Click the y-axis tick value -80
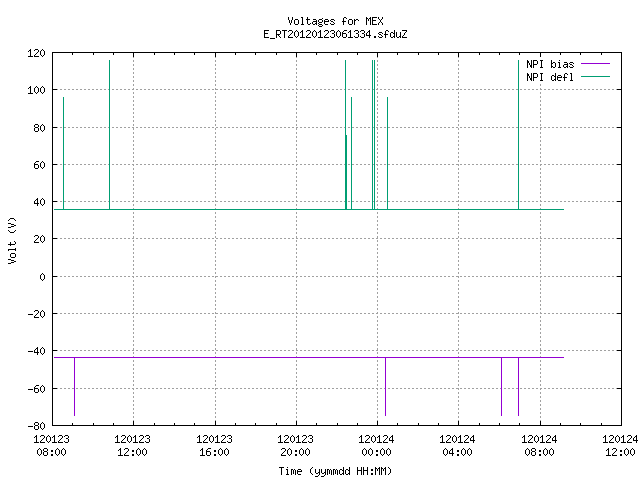Viewport: 640px width, 480px height. click(36, 426)
